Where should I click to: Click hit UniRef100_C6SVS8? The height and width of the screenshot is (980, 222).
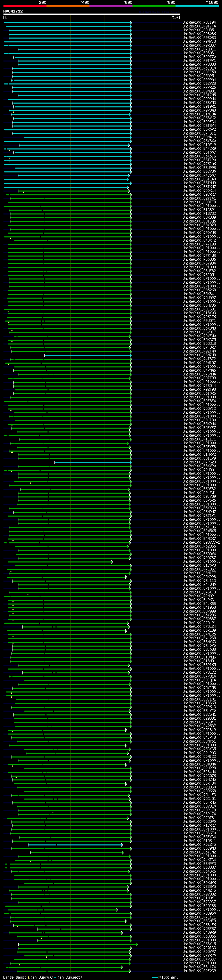click(199, 83)
